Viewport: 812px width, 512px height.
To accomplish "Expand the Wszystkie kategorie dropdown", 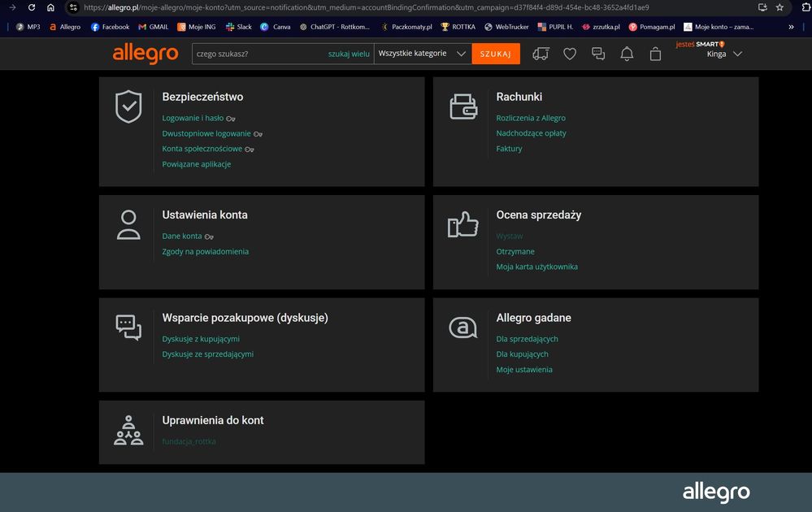I will (422, 54).
